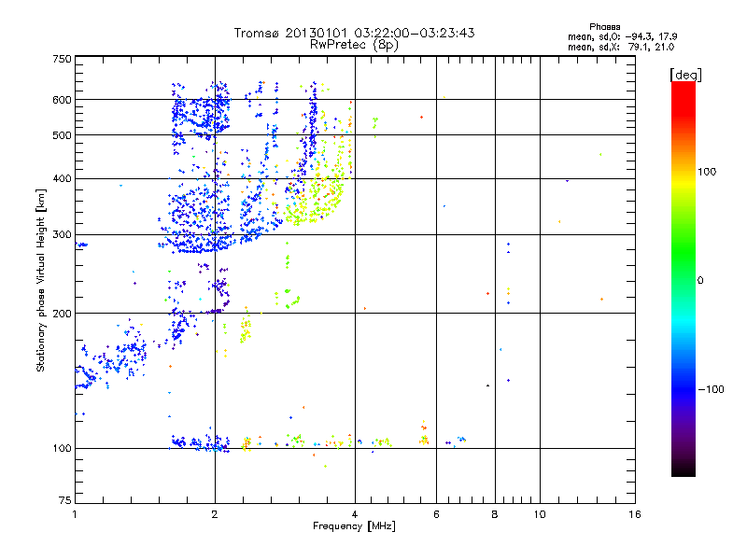The height and width of the screenshot is (560, 747).
Task: Click the y-axis tick value '200'
Action: click(x=62, y=314)
